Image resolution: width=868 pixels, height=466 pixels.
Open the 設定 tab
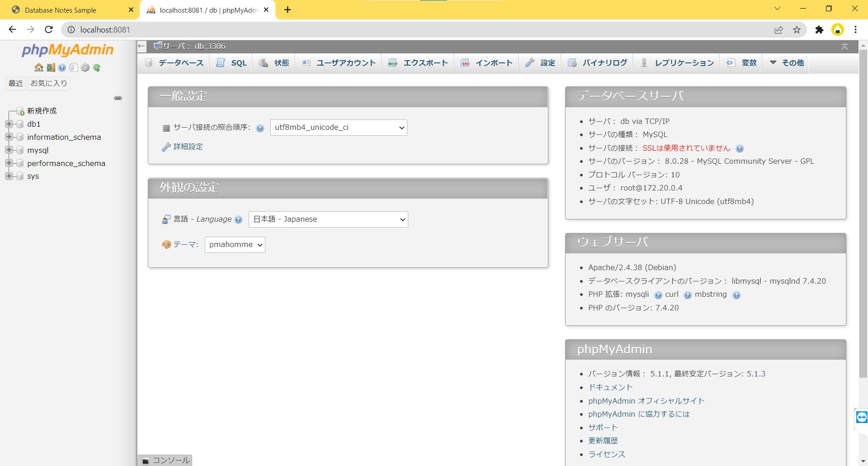540,63
